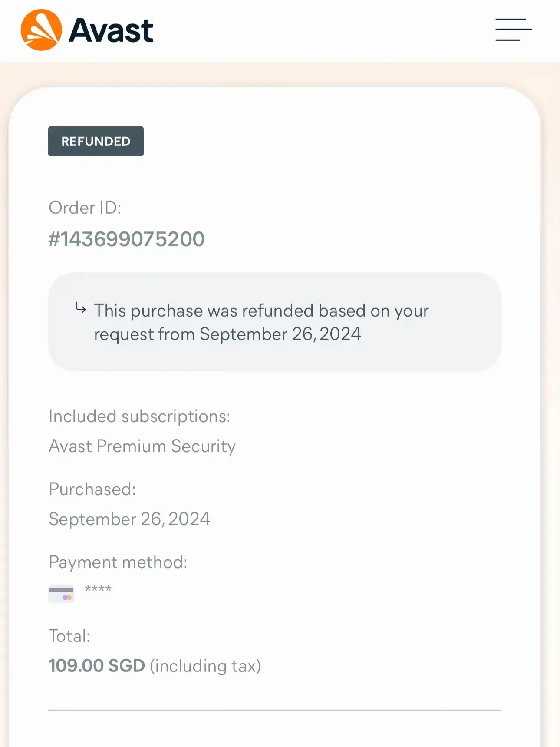This screenshot has height=747, width=560.
Task: Click the REFUNDED status badge
Action: (x=96, y=141)
